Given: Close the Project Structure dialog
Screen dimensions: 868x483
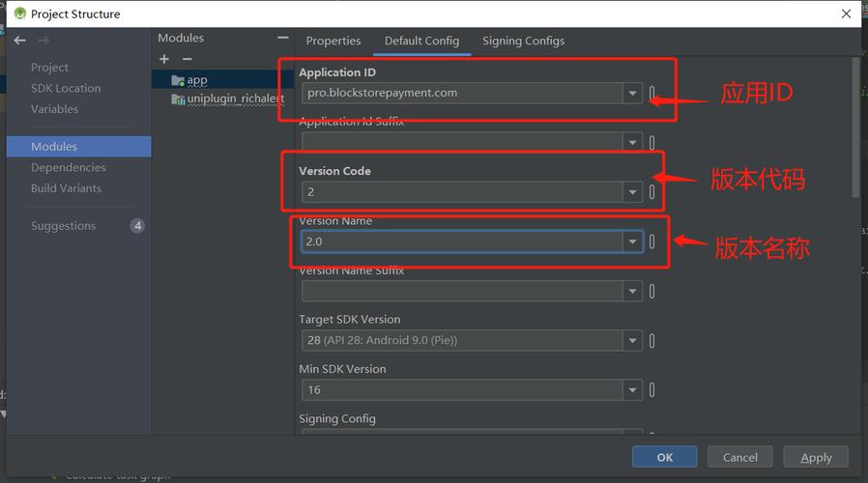Looking at the screenshot, I should coord(846,14).
